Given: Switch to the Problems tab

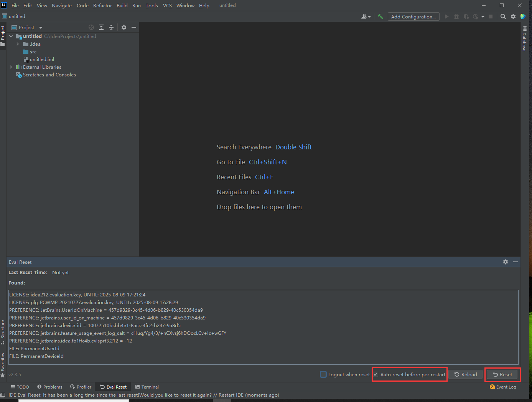Looking at the screenshot, I should (x=50, y=387).
